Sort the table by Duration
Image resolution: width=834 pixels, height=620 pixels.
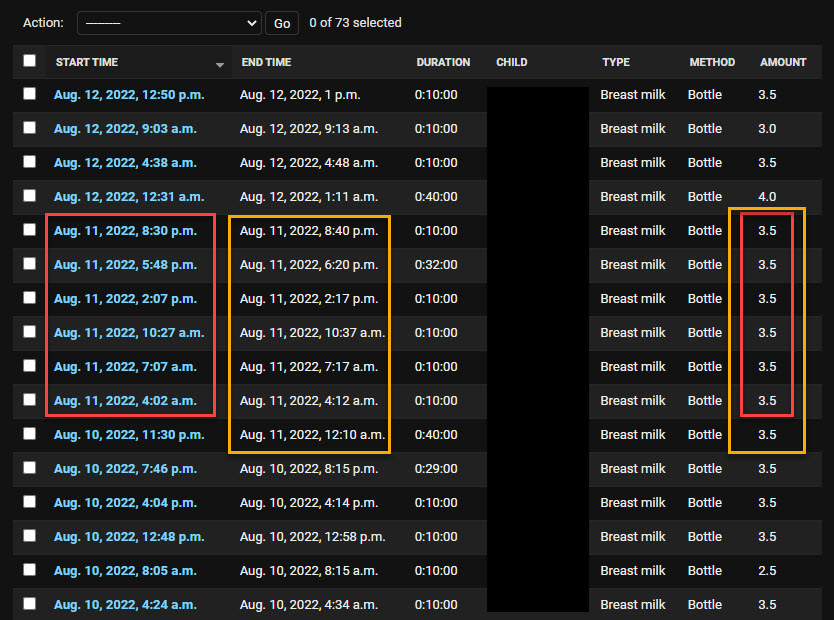[443, 62]
